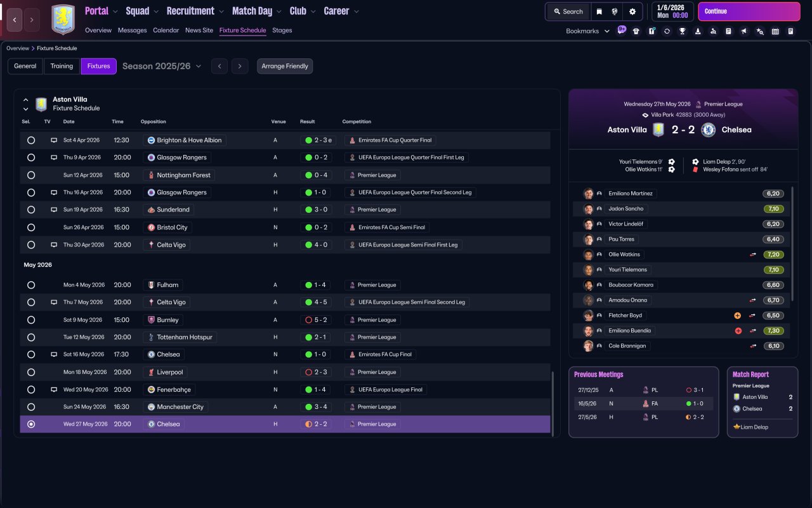Image resolution: width=812 pixels, height=508 pixels.
Task: Open the tactics board bookmark icon
Action: (652, 31)
